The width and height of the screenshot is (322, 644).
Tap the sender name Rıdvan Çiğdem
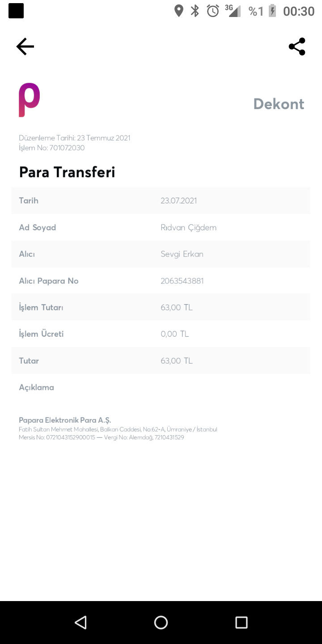point(188,228)
